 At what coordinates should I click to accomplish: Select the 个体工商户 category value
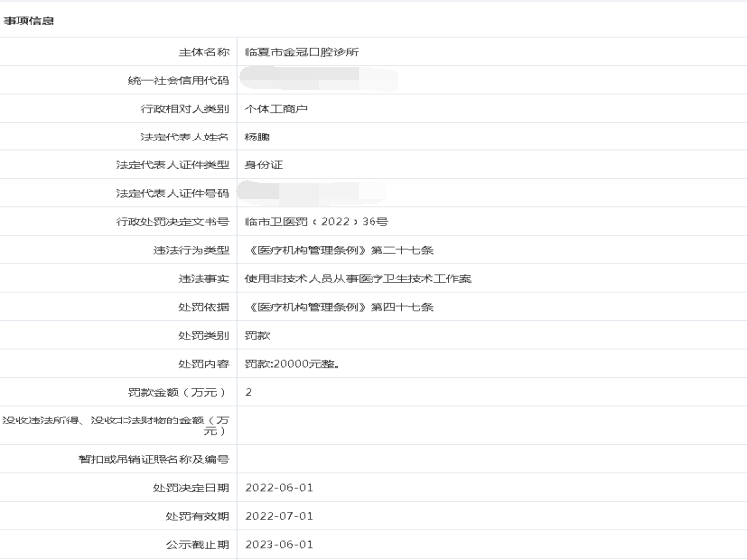276,109
